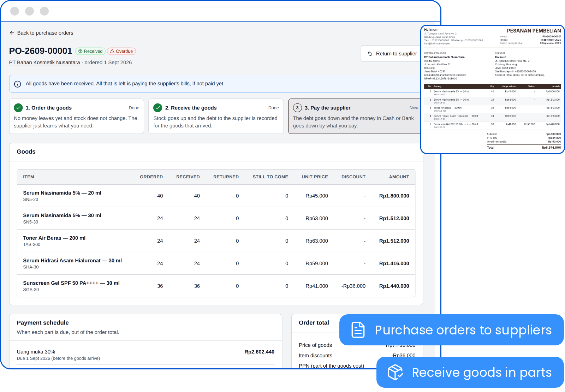Viewport: 565px width, 392px height.
Task: Click the Receive goods in parts label
Action: (x=482, y=372)
